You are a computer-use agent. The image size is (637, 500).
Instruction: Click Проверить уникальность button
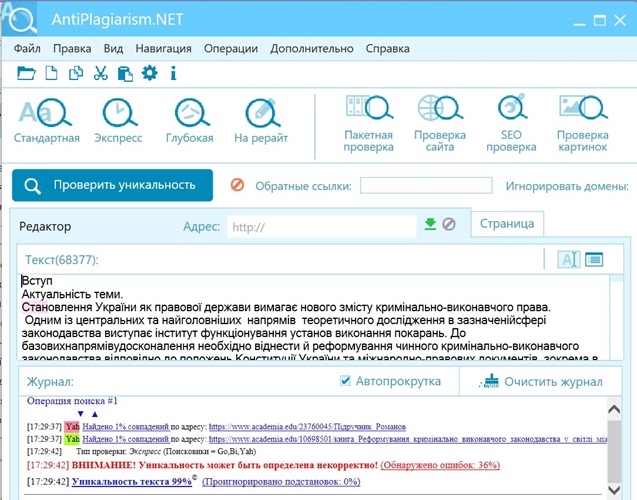click(x=113, y=185)
